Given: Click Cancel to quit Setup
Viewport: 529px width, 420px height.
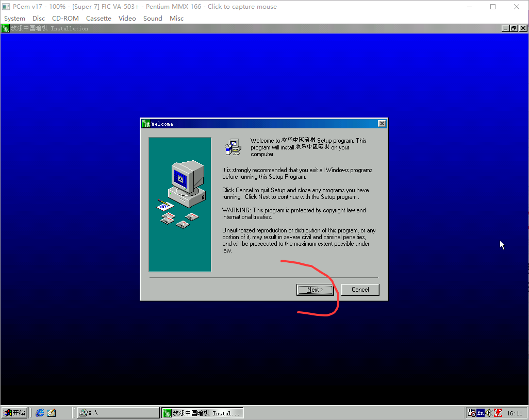Looking at the screenshot, I should click(x=360, y=290).
